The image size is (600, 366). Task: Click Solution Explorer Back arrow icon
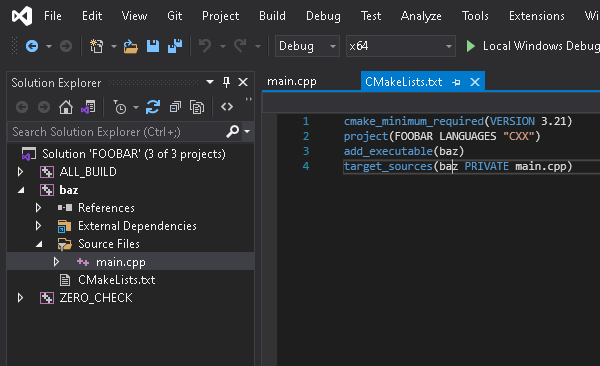click(22, 107)
